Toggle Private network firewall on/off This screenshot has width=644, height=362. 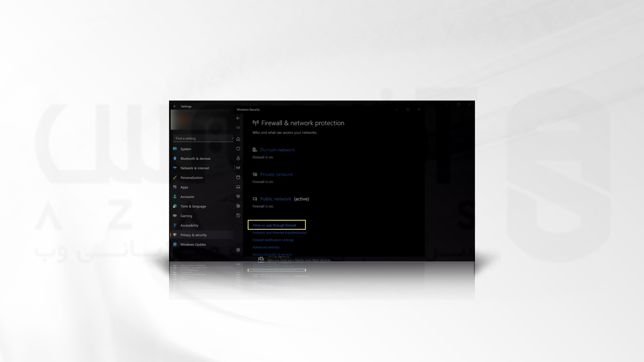(x=276, y=174)
